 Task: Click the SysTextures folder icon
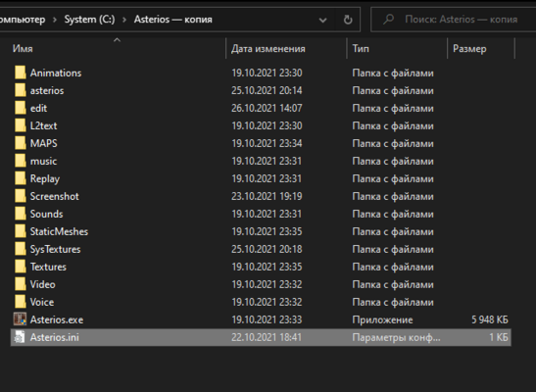pyautogui.click(x=21, y=249)
